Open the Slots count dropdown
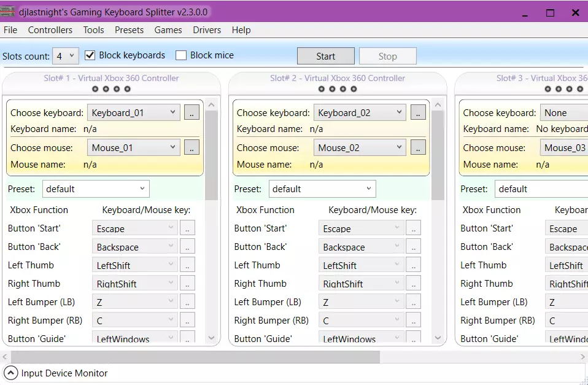 pyautogui.click(x=66, y=56)
